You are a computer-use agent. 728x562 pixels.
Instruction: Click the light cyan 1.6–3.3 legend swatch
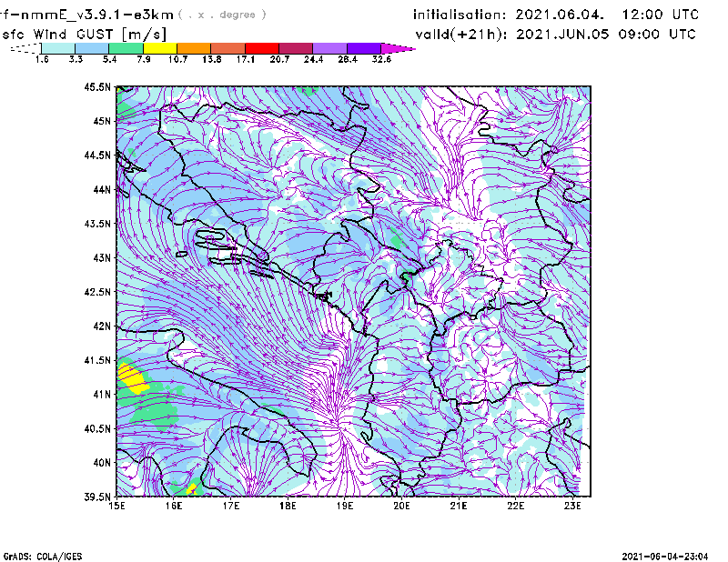[58, 48]
